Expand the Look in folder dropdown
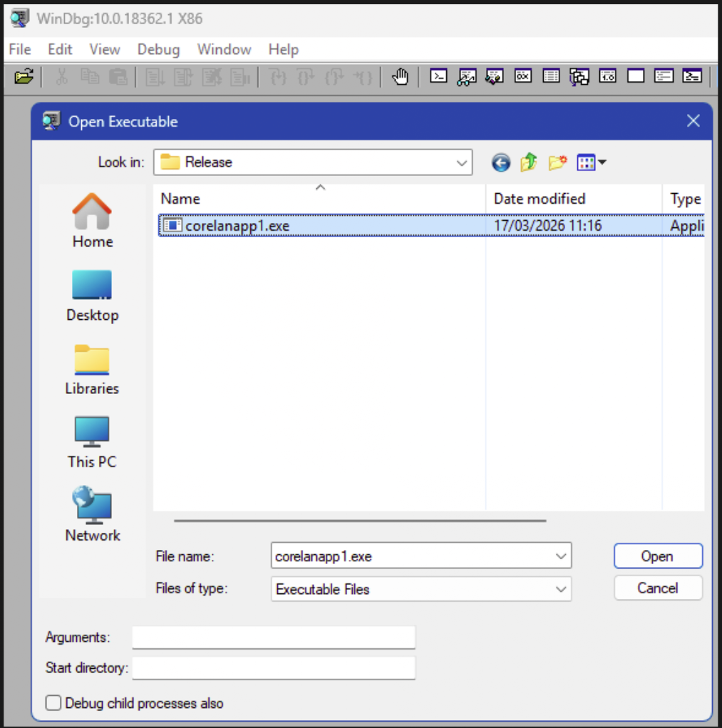Screen dimensions: 722x728 [x=460, y=162]
